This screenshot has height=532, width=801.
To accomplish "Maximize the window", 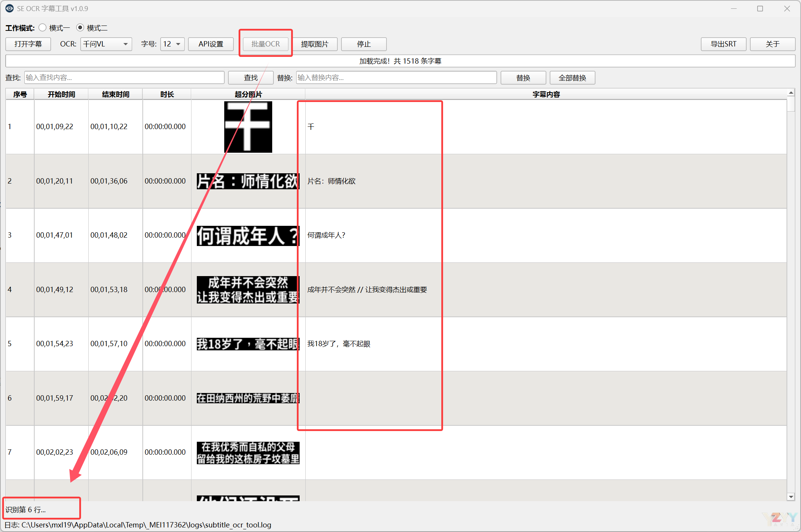I will click(760, 8).
